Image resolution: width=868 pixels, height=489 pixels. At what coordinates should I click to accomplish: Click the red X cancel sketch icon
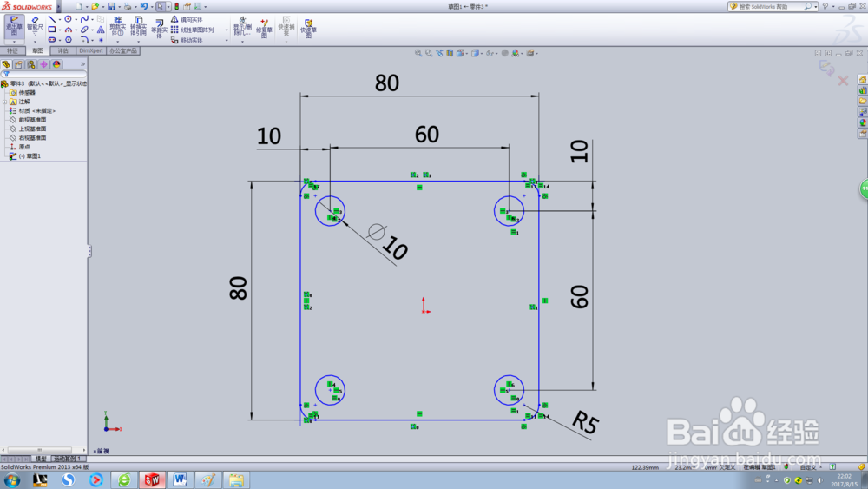coord(843,81)
